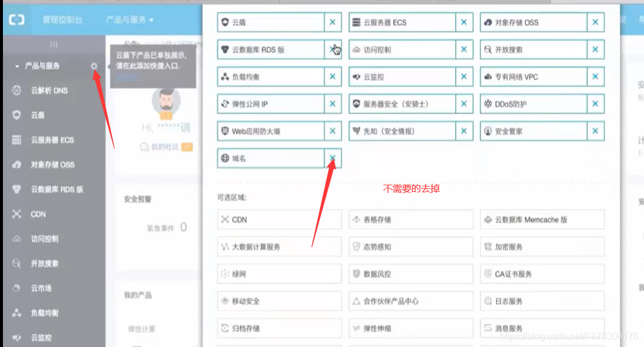Click the 云服务器 ECS server icon in selected list
Image resolution: width=644 pixels, height=347 pixels.
tap(357, 22)
